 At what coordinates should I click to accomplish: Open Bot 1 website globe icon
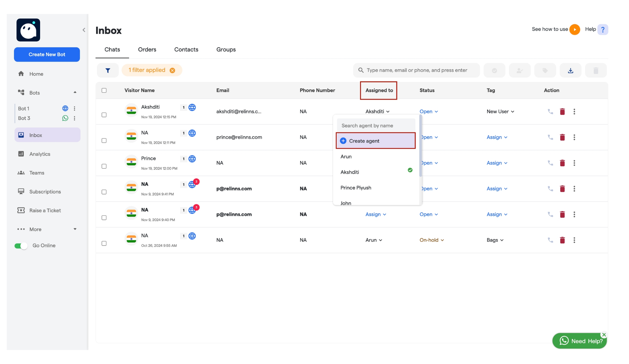pos(65,109)
